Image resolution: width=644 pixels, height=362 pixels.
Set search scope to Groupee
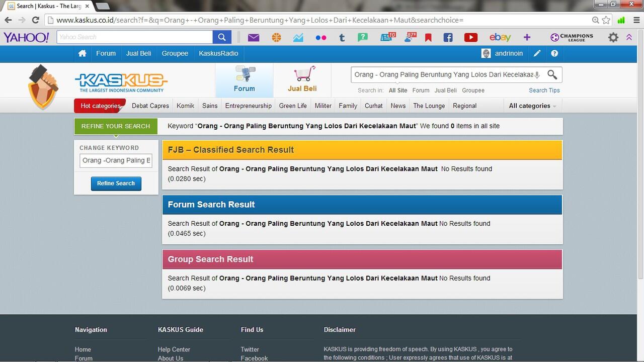point(473,90)
